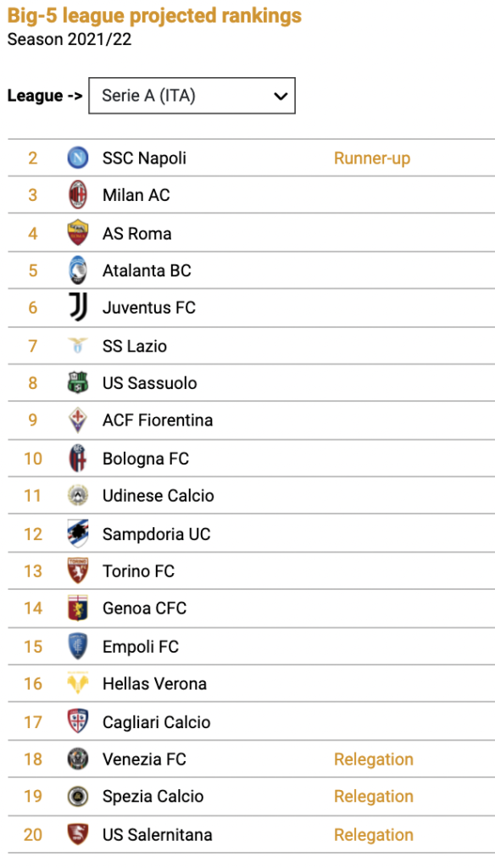This screenshot has width=495, height=868.
Task: Select the Torino FC row name
Action: [138, 570]
